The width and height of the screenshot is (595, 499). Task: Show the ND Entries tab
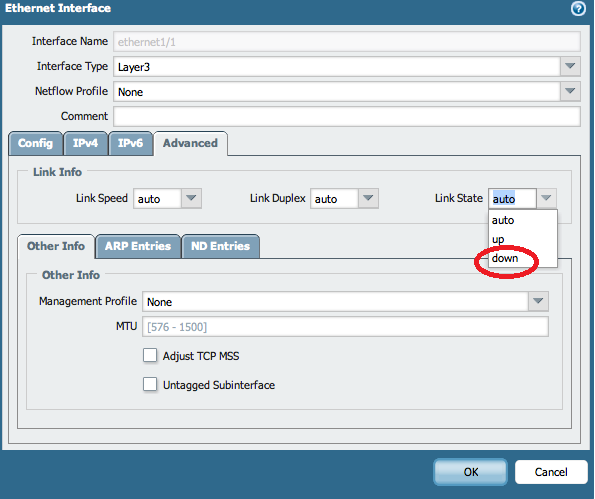click(220, 246)
